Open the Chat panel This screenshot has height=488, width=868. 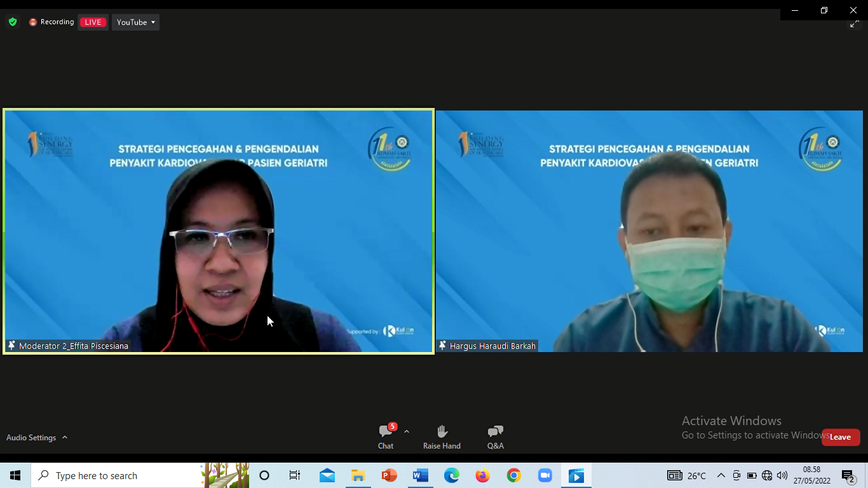coord(386,437)
